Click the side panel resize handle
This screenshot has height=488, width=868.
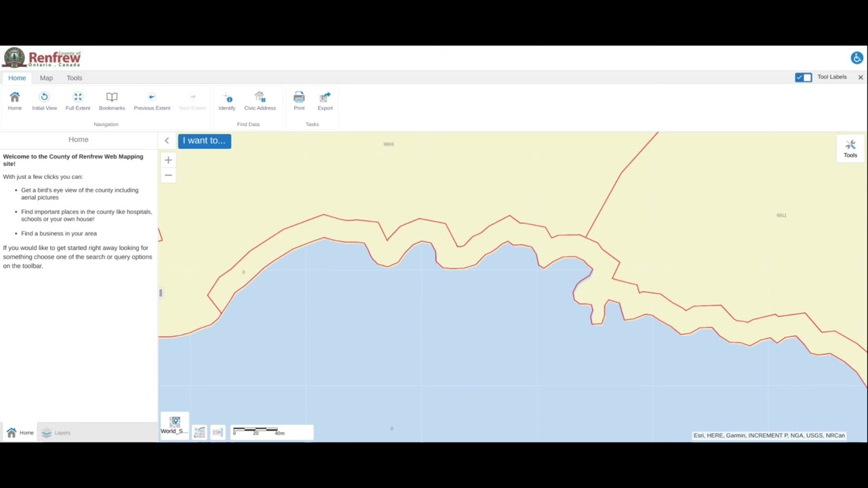161,293
